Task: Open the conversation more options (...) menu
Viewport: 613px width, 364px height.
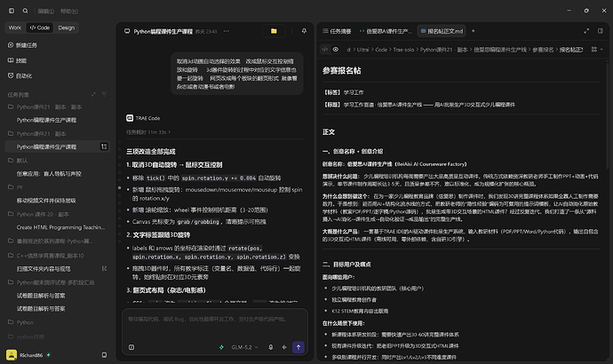Action: point(226,31)
